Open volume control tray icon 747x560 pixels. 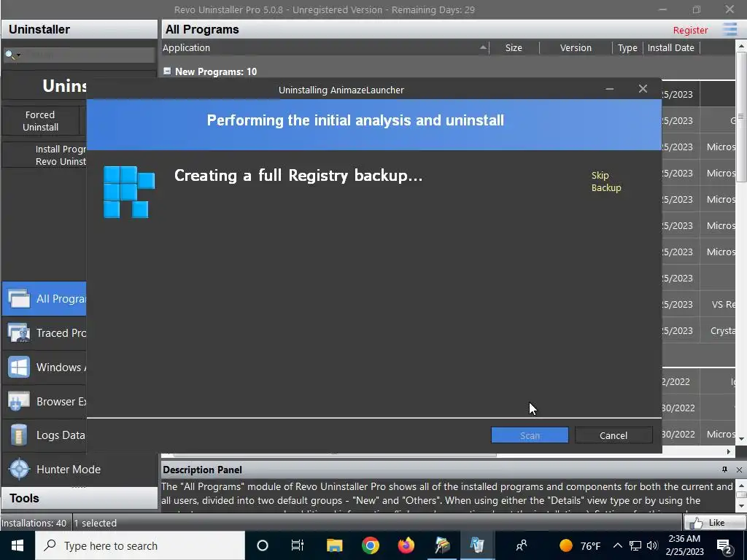(x=652, y=545)
